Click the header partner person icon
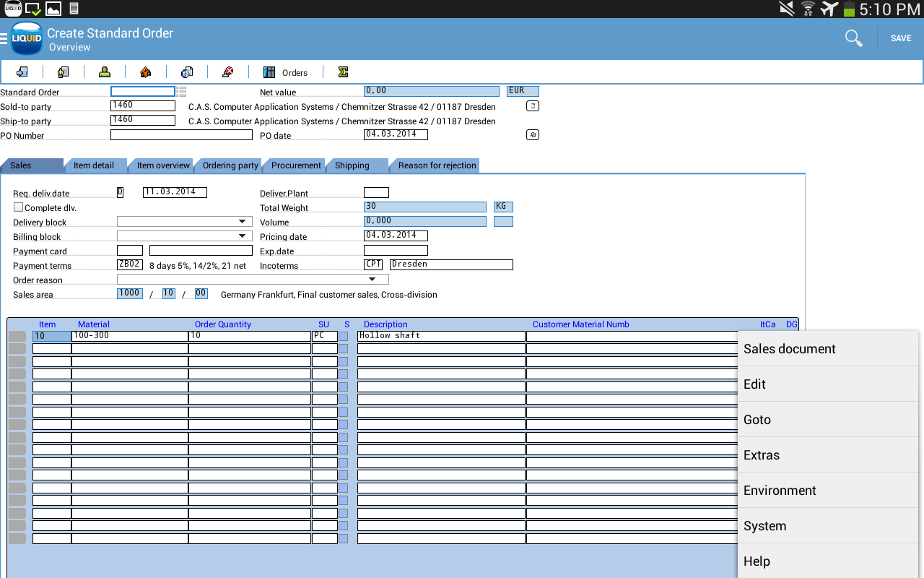The image size is (924, 578). coord(105,72)
